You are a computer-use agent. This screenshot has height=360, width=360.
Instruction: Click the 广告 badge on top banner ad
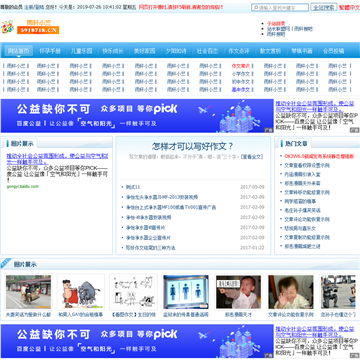268,130
